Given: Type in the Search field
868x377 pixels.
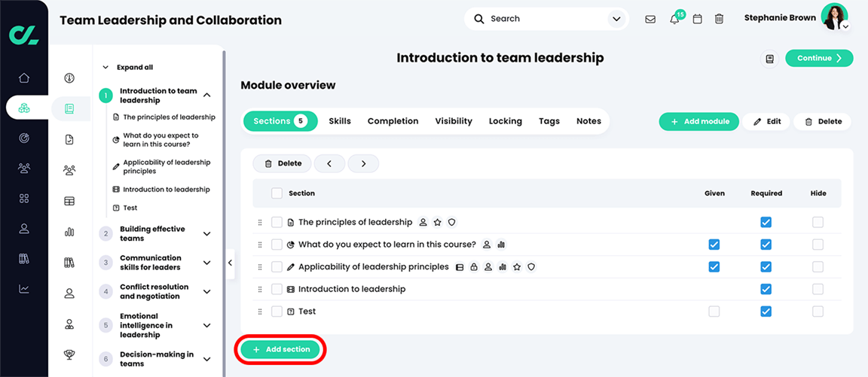Looking at the screenshot, I should tap(542, 20).
